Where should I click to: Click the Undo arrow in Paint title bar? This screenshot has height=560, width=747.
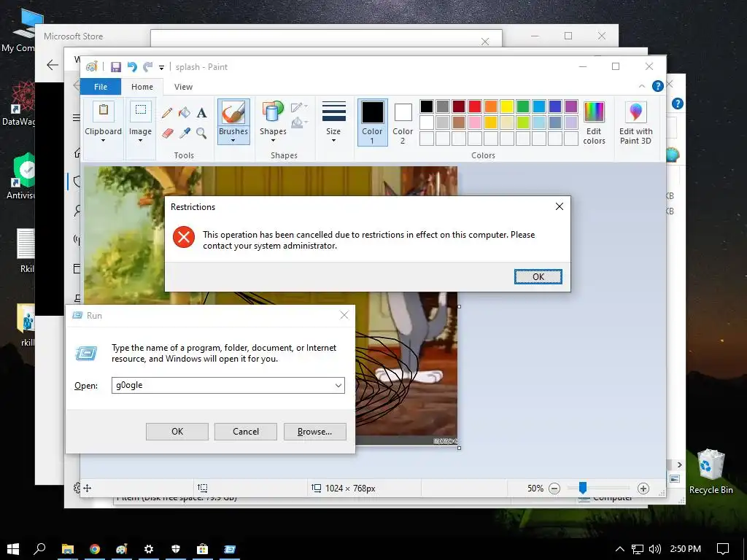(x=132, y=67)
